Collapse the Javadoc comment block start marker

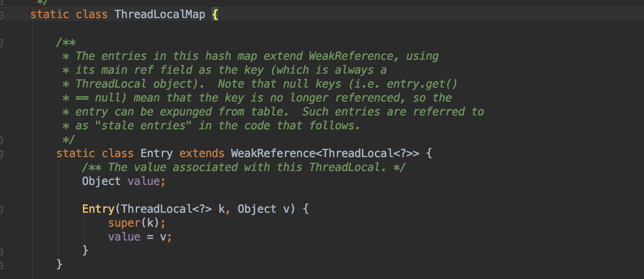pos(1,43)
